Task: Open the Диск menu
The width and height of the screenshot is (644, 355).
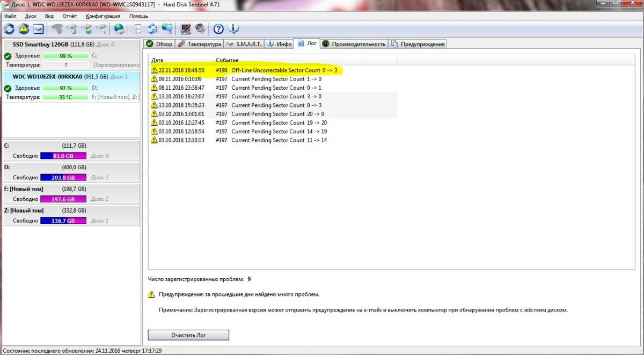Action: coord(31,16)
